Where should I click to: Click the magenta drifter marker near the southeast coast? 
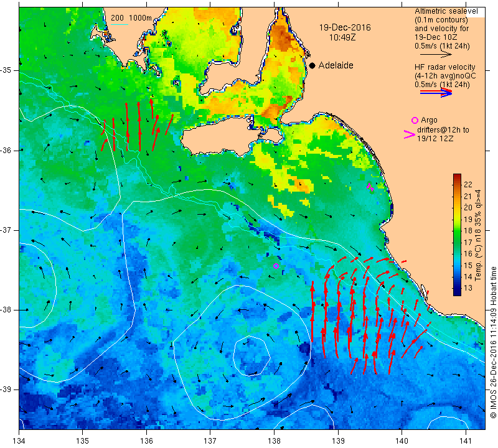coord(370,187)
